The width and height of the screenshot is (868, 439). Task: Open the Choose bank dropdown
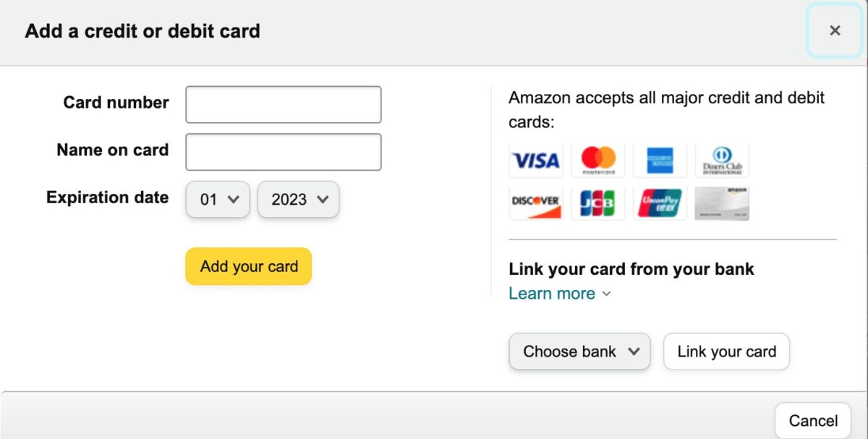pos(580,351)
